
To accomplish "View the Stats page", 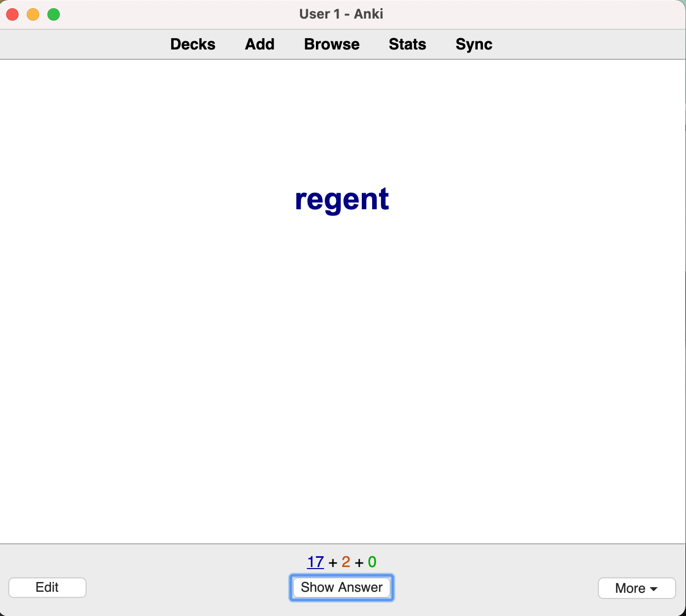I will [x=407, y=44].
